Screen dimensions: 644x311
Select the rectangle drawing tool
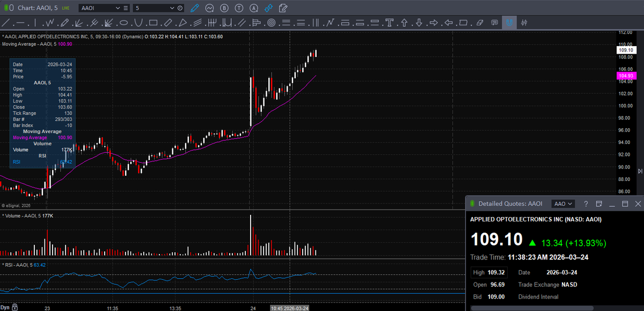pos(153,23)
